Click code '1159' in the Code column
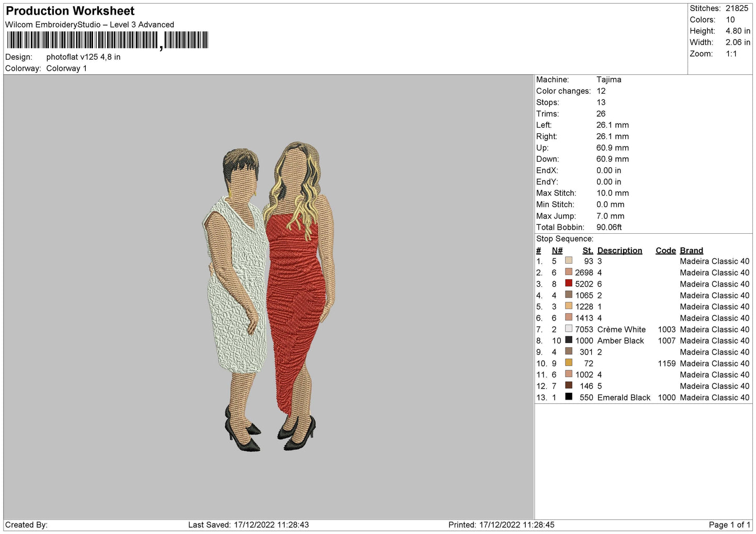The width and height of the screenshot is (756, 534). click(x=667, y=363)
